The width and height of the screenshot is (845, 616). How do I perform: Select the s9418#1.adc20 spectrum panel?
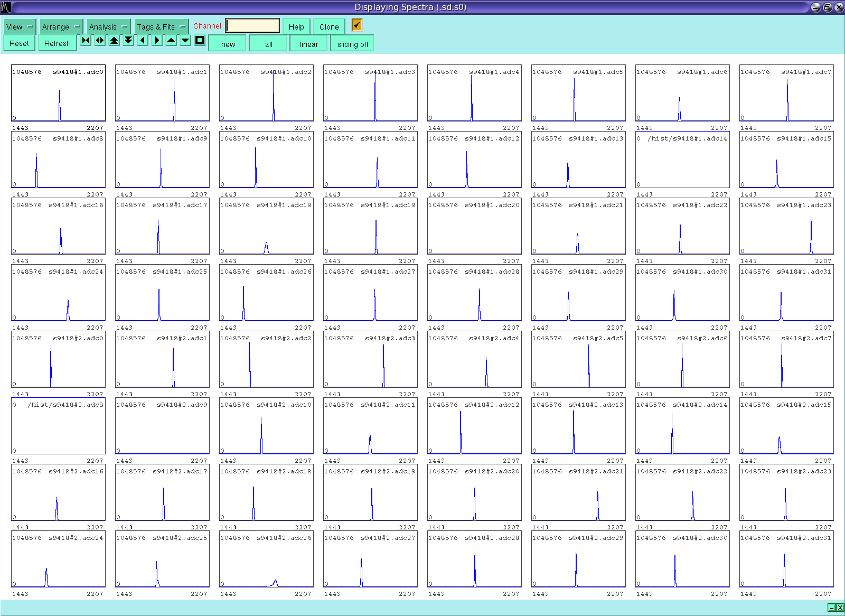point(474,226)
